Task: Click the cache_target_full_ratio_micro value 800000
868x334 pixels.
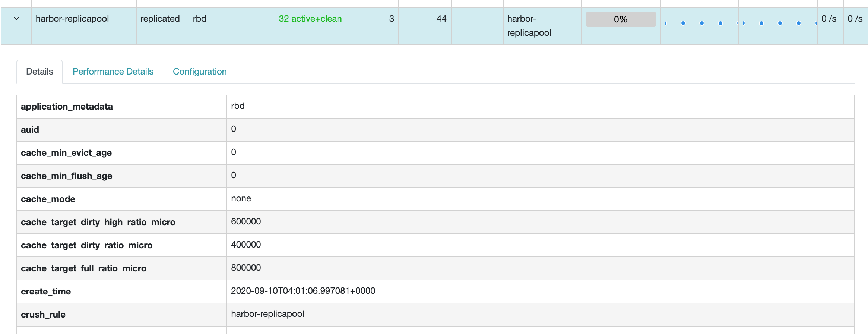Action: (x=246, y=268)
